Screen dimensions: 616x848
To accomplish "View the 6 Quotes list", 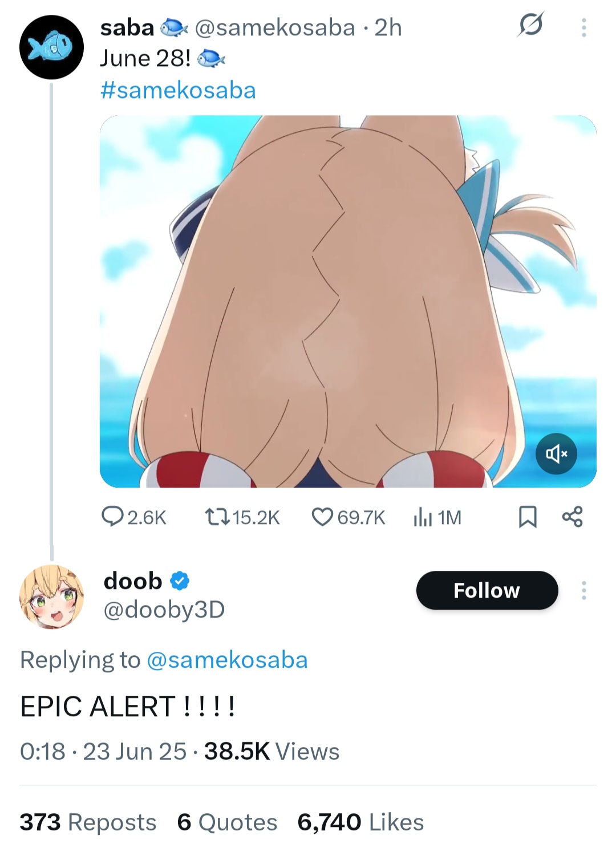I will point(227,822).
